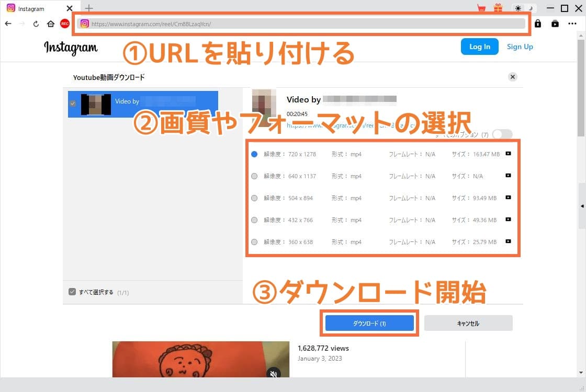Select 640 x 1137 resolution radio
The height and width of the screenshot is (392, 586).
point(254,176)
